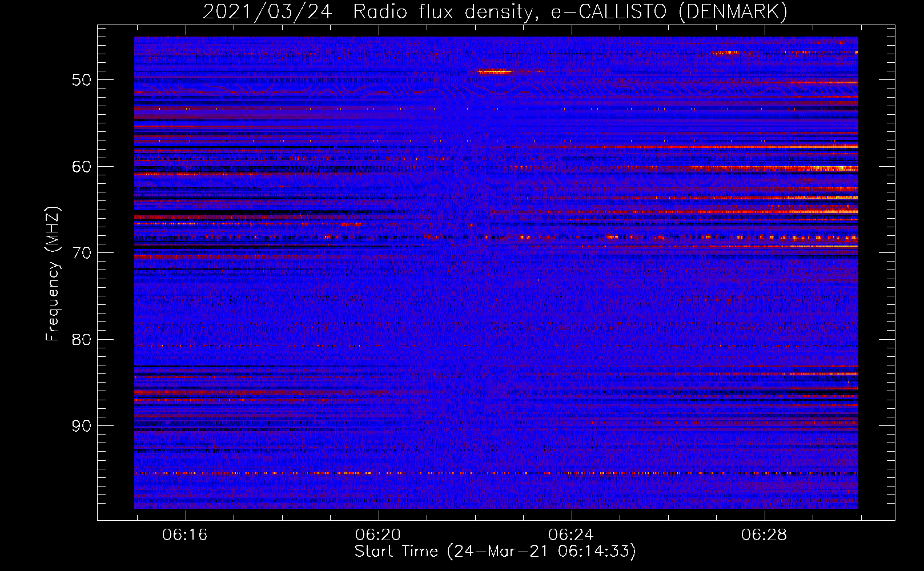Click the frequency tick label 50
The image size is (924, 571).
tap(81, 80)
